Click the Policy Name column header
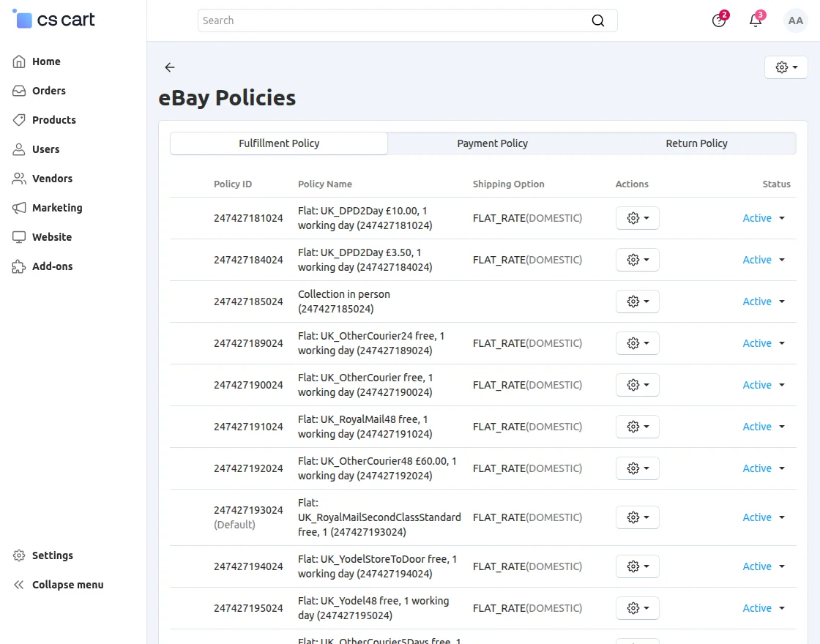 tap(325, 184)
